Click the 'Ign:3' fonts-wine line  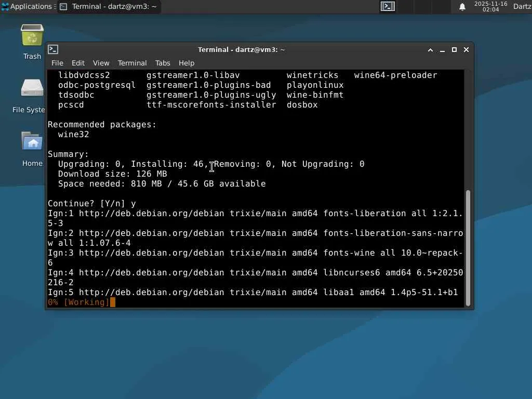click(x=255, y=258)
